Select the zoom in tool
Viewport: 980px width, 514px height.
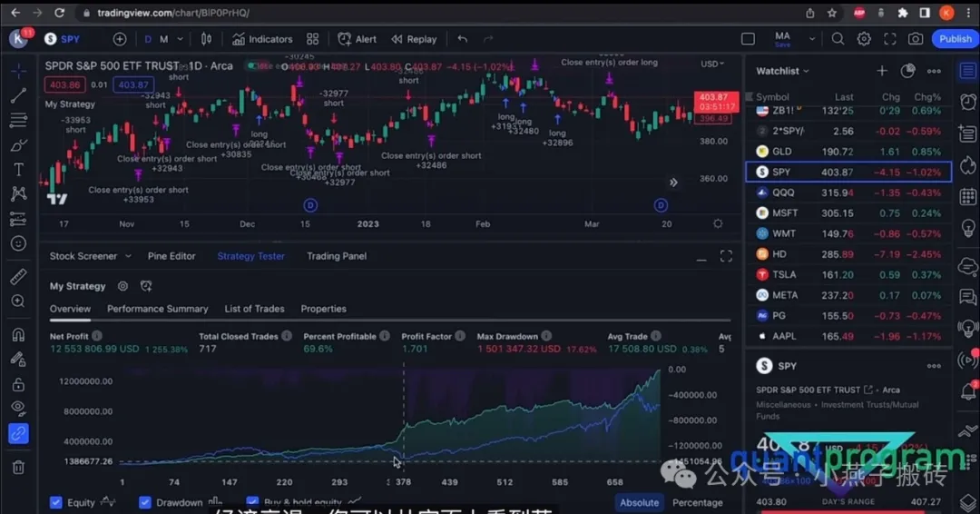pyautogui.click(x=18, y=301)
